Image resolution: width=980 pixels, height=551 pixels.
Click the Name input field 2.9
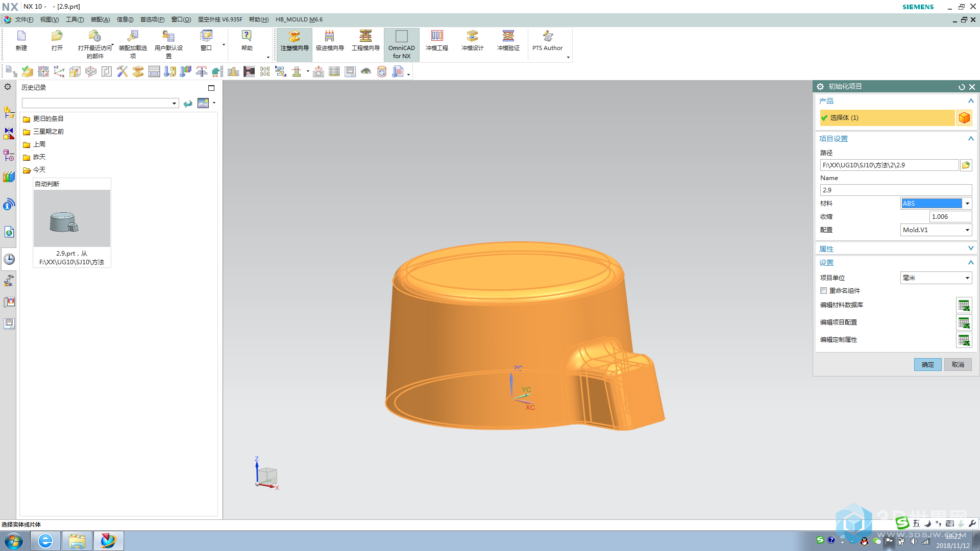coord(896,190)
